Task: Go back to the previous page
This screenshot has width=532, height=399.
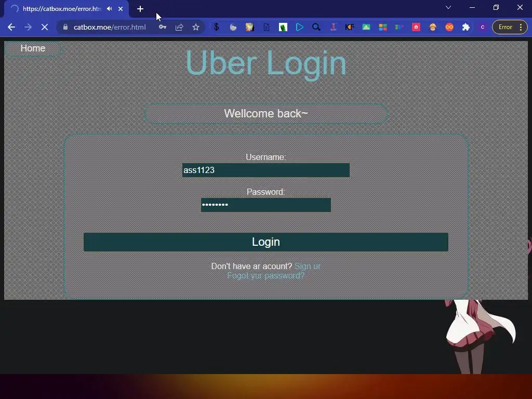Action: pos(11,27)
